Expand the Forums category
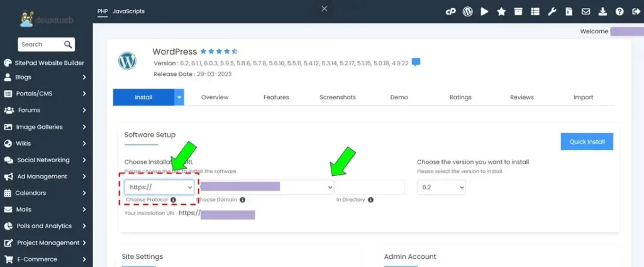The height and width of the screenshot is (267, 644). (45, 111)
